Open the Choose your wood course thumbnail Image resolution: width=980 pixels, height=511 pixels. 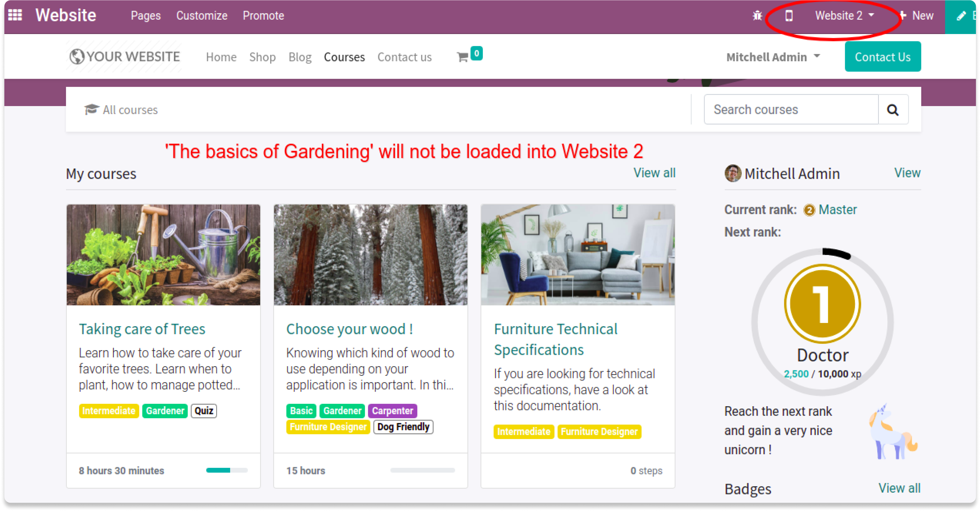(370, 254)
